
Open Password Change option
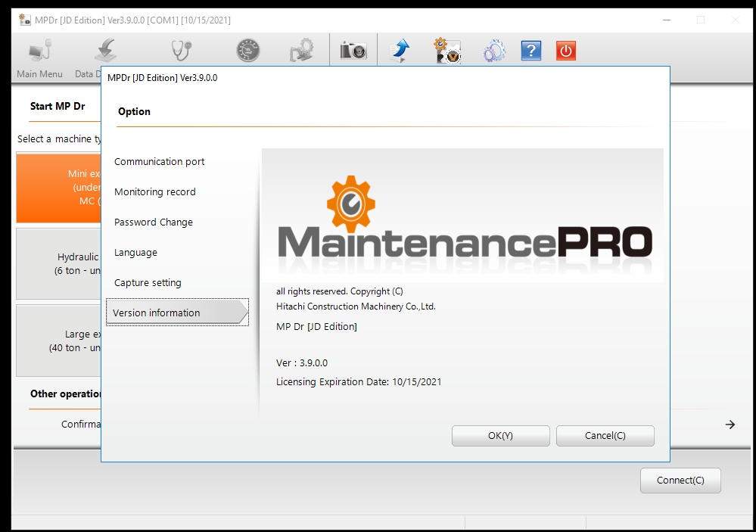[154, 222]
